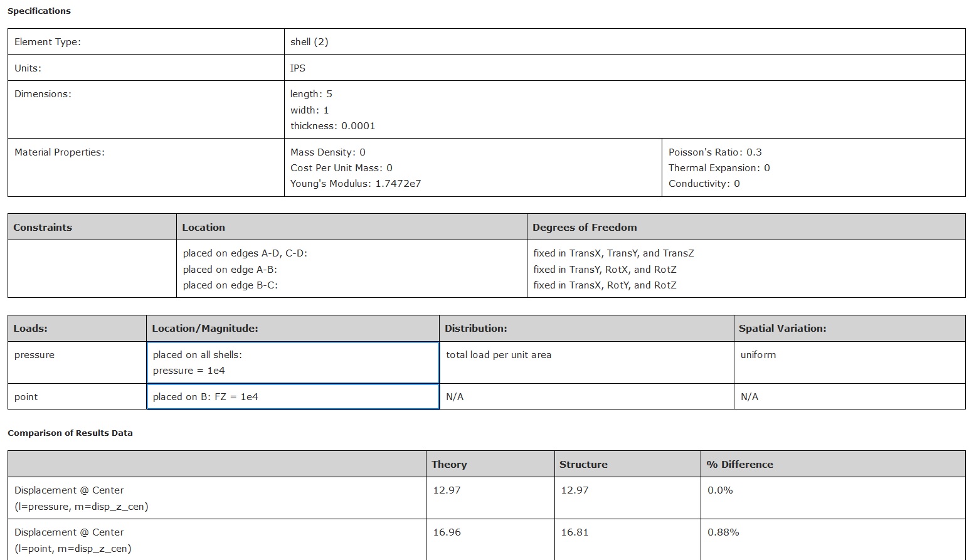Click the Comparison of Results Data heading
The image size is (969, 560).
point(70,433)
